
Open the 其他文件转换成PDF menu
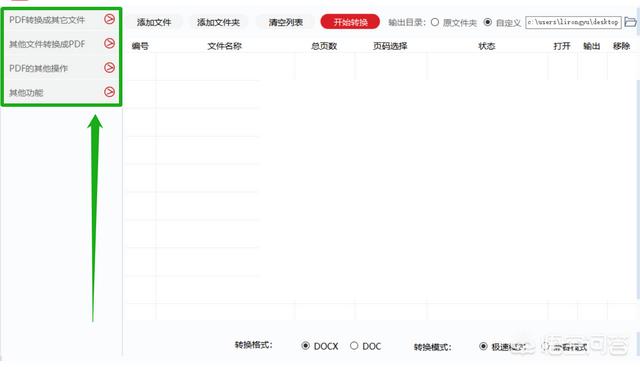coord(61,43)
